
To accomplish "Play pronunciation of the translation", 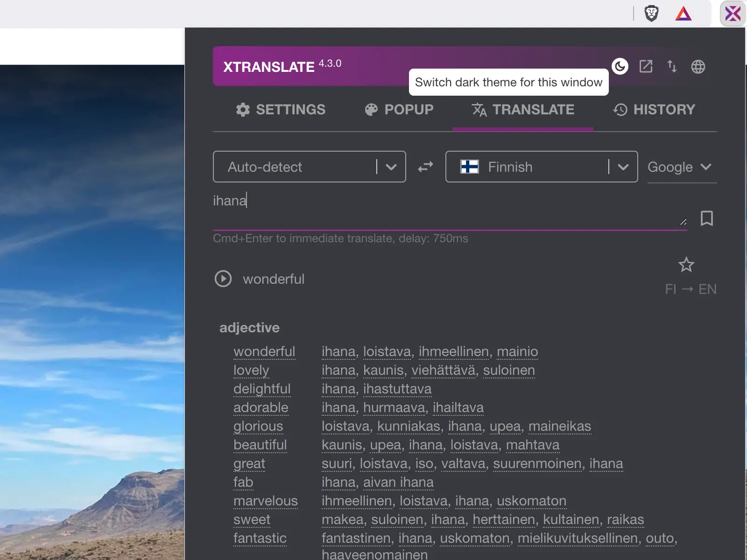I will click(x=223, y=279).
